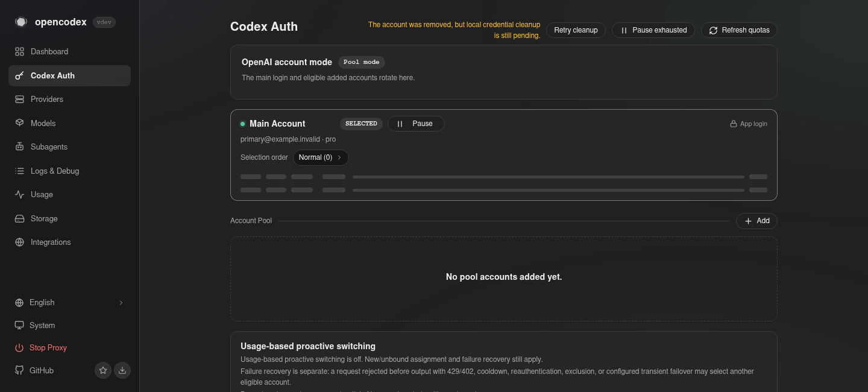Click the star icon beside GitHub
Image resolution: width=868 pixels, height=392 pixels.
pos(103,370)
